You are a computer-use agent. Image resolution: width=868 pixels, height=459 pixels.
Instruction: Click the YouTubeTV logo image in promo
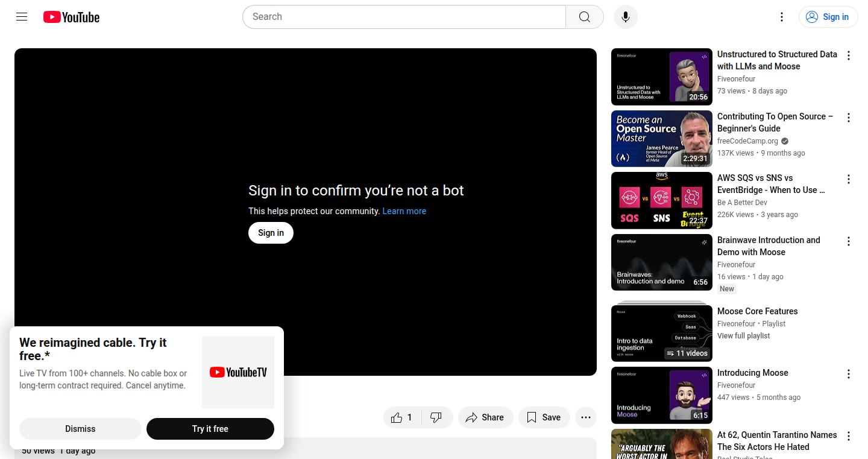pyautogui.click(x=238, y=372)
